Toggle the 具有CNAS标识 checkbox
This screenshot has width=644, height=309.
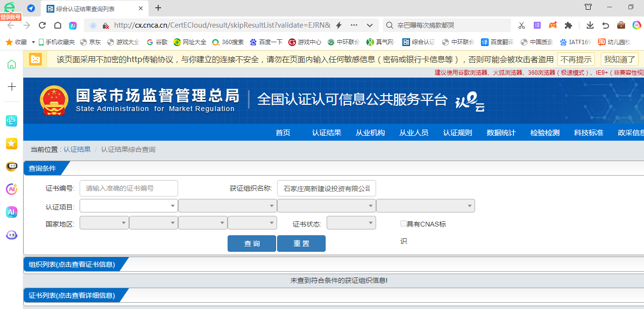pos(403,224)
